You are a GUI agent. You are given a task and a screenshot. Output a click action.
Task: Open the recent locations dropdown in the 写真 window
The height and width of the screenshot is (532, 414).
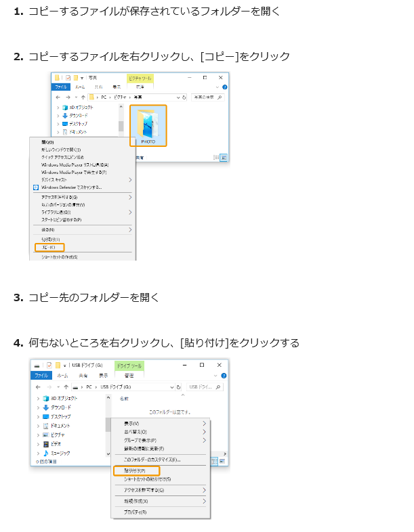coord(76,97)
